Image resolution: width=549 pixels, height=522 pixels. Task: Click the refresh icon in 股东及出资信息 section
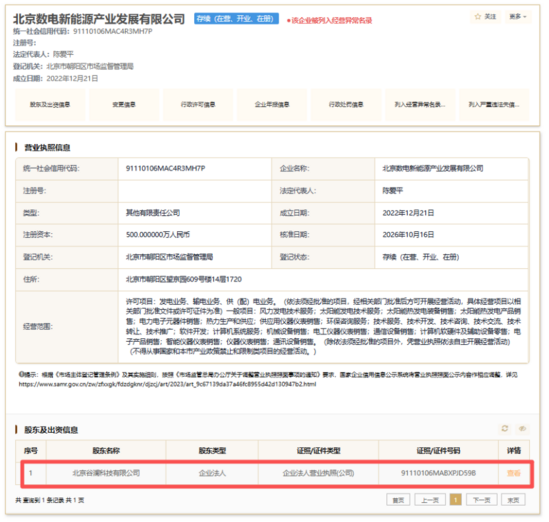point(505,429)
